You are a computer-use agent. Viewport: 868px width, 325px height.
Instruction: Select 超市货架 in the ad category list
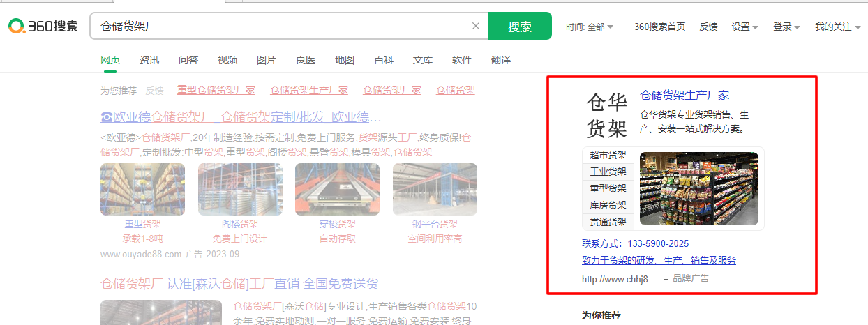tap(608, 155)
